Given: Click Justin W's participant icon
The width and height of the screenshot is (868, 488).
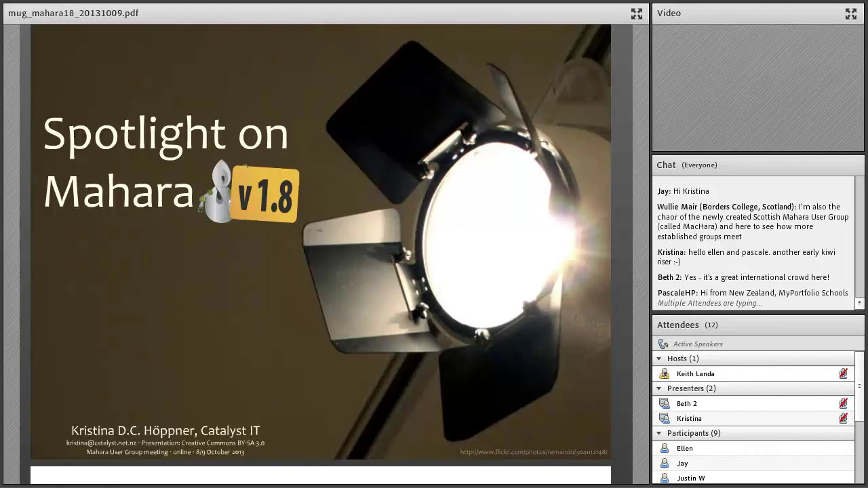Looking at the screenshot, I should (x=665, y=479).
